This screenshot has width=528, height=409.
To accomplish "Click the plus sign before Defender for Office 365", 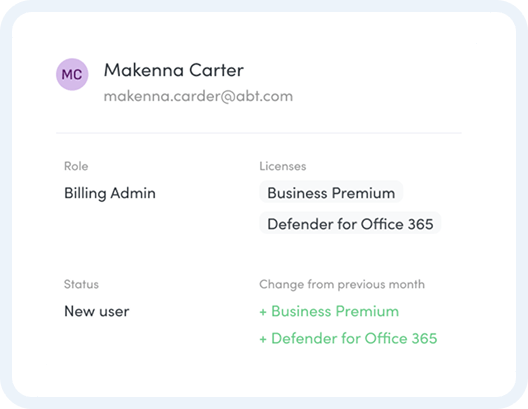I will click(263, 339).
